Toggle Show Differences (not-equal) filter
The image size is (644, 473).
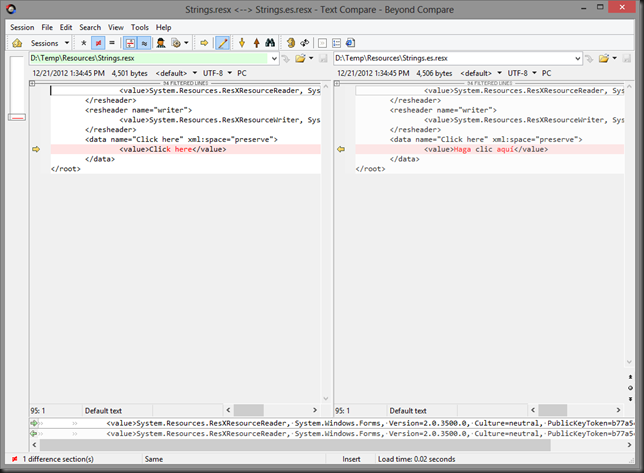(x=97, y=43)
